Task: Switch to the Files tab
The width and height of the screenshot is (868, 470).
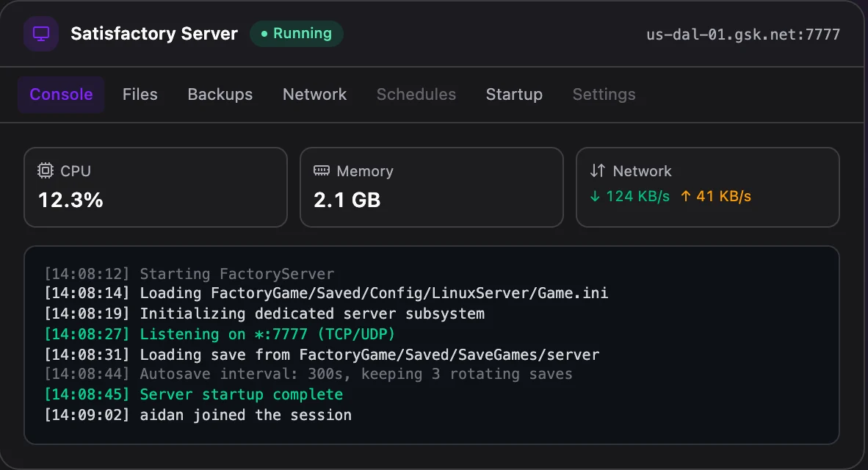Action: (140, 95)
